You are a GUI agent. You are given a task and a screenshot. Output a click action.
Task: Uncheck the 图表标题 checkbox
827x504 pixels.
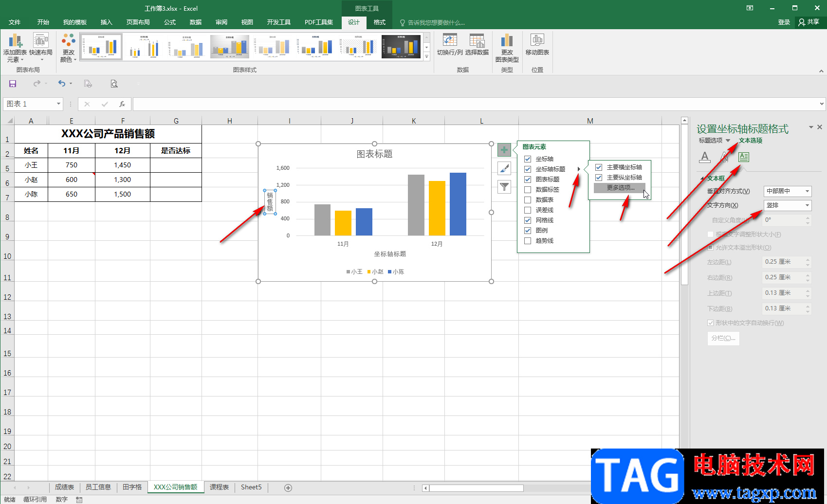528,180
